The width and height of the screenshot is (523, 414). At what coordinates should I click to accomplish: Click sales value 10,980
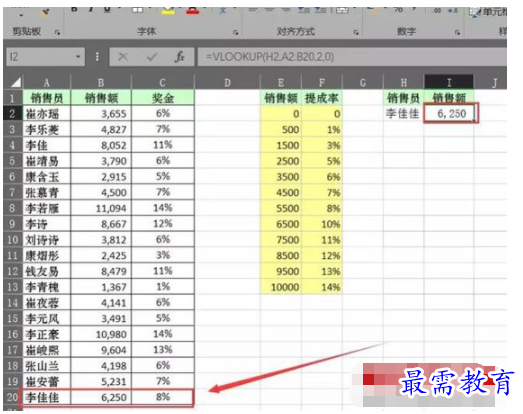pos(101,334)
